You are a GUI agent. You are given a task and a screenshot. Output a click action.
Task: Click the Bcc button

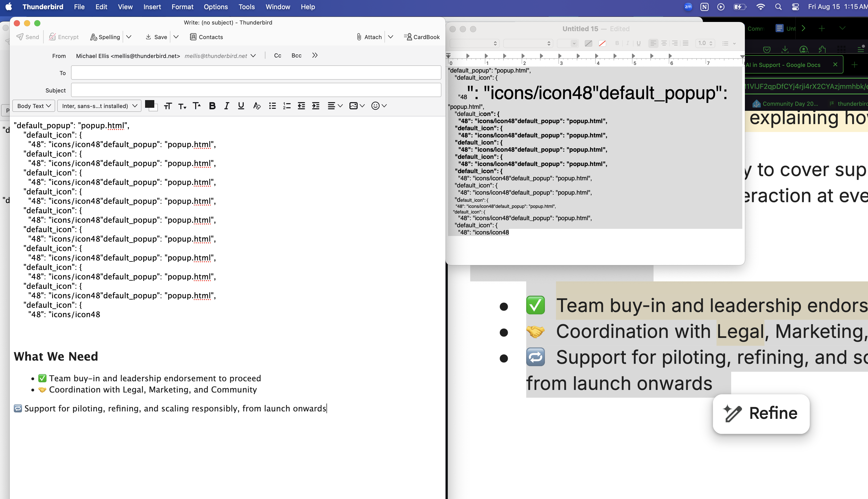tap(296, 55)
